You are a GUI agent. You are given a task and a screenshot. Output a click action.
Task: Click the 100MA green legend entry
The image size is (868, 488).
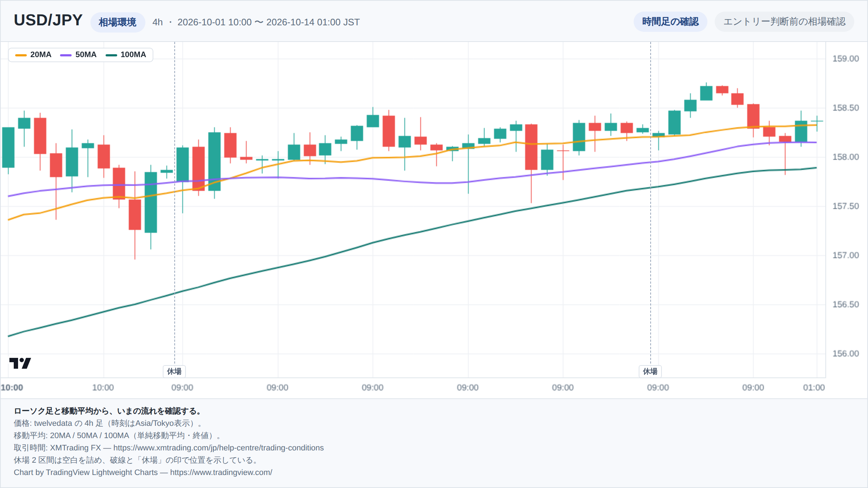(x=126, y=55)
